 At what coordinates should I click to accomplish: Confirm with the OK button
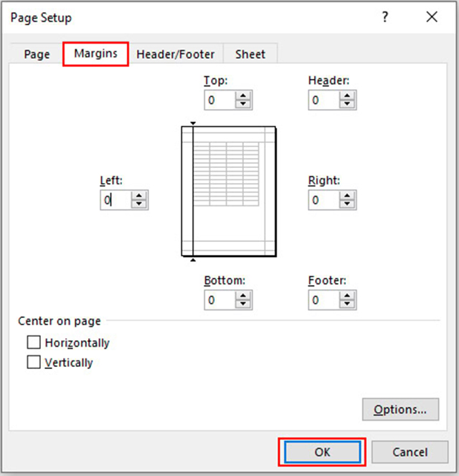[x=322, y=452]
